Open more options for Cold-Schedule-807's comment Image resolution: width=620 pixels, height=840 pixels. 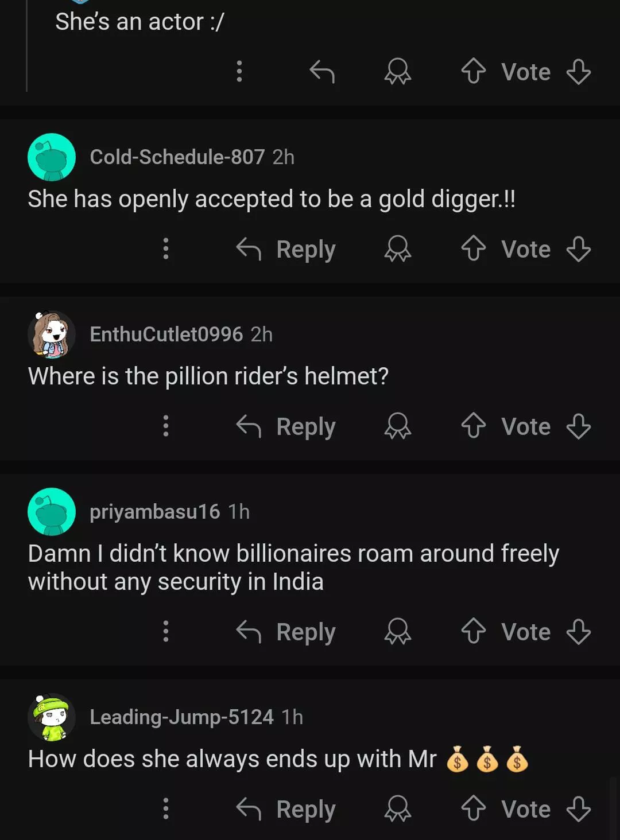point(166,249)
